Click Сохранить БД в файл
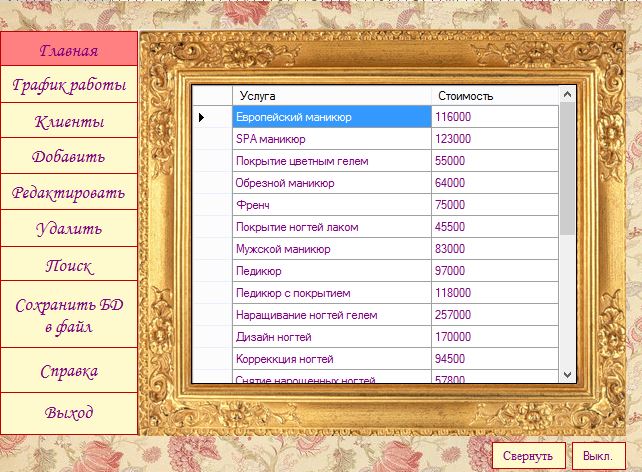Image resolution: width=642 pixels, height=472 pixels. [x=69, y=314]
